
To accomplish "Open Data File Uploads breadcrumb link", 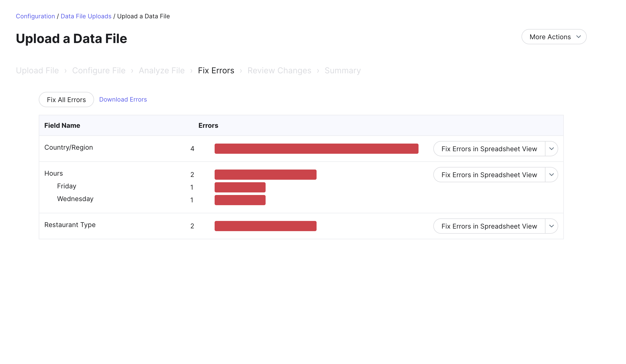I will tap(86, 16).
